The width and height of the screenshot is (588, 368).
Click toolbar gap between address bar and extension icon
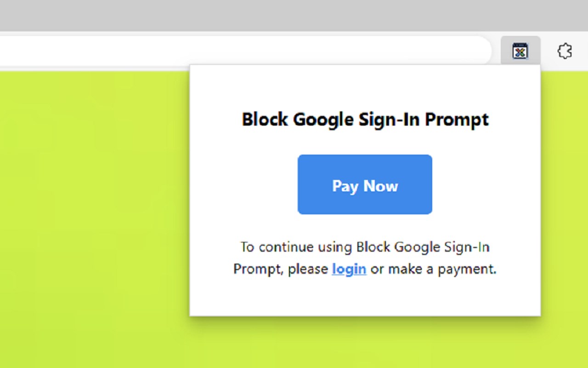click(496, 51)
